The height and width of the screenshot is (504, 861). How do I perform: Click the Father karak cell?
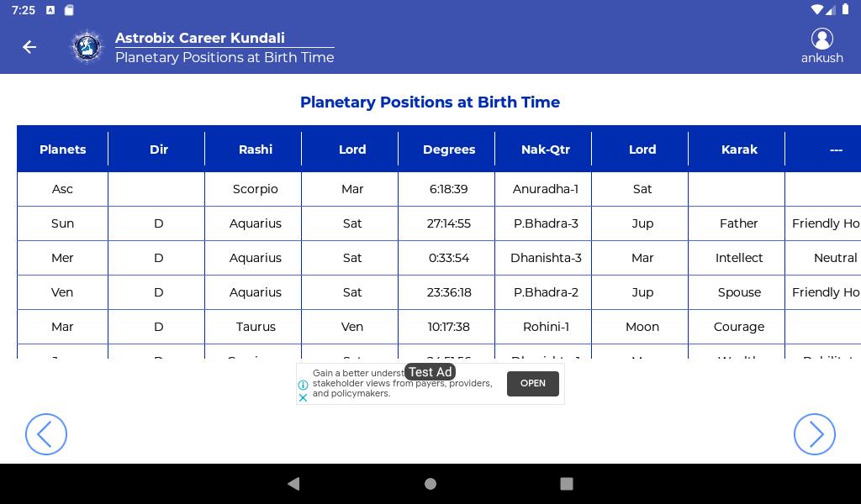(x=738, y=223)
